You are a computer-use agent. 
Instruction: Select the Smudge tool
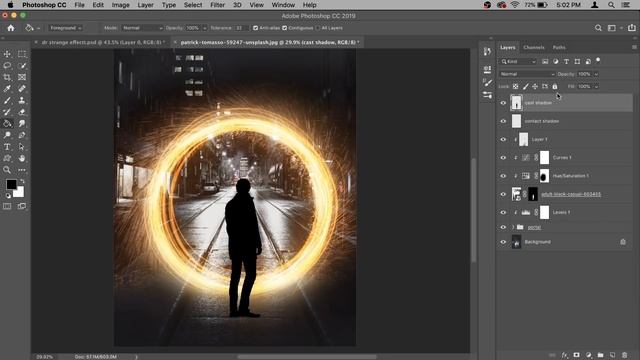[22, 123]
